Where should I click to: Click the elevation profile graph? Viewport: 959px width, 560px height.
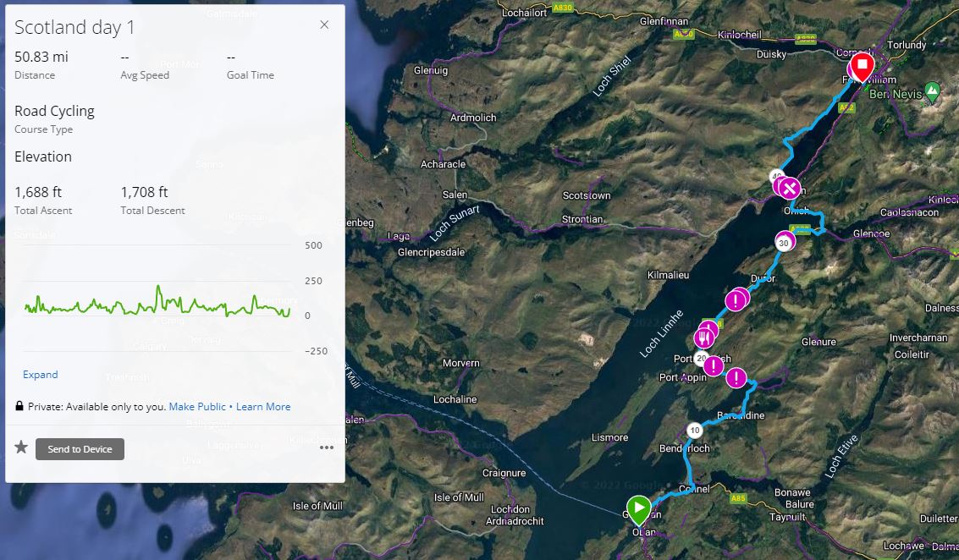point(157,299)
